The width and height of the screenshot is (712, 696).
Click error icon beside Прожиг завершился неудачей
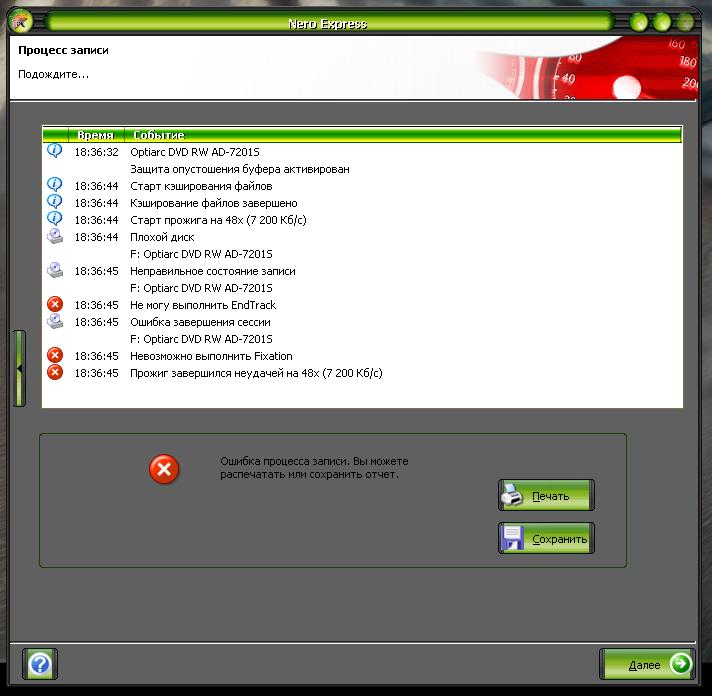(x=55, y=372)
